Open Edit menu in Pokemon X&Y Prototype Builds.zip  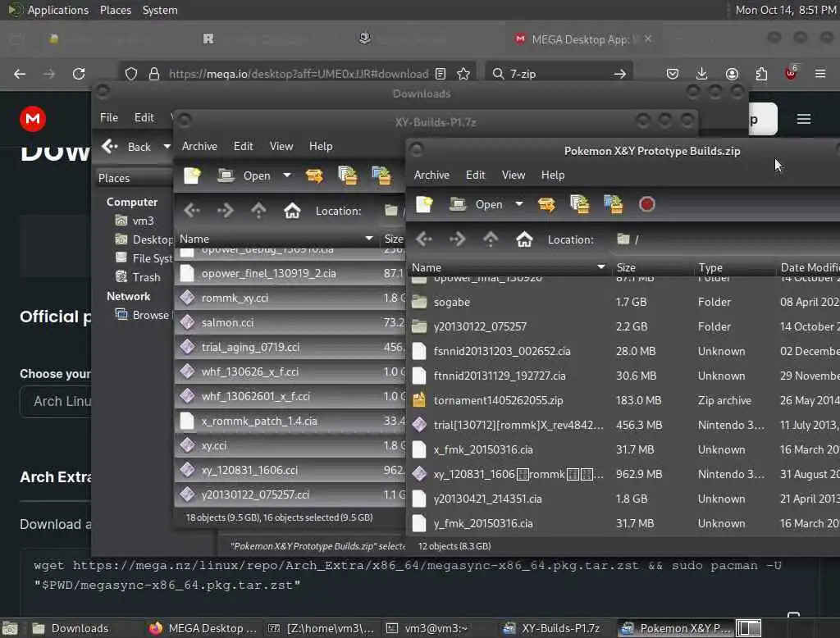tap(475, 175)
